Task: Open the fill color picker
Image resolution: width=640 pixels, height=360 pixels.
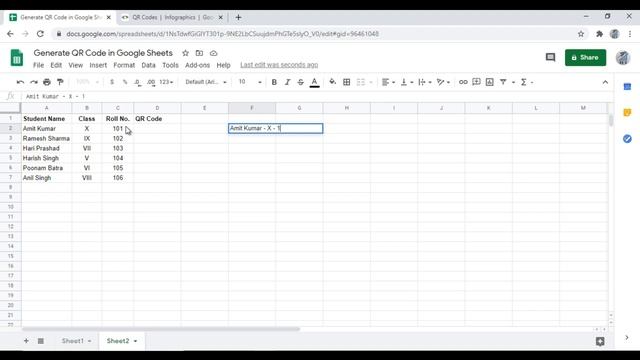Action: [333, 82]
